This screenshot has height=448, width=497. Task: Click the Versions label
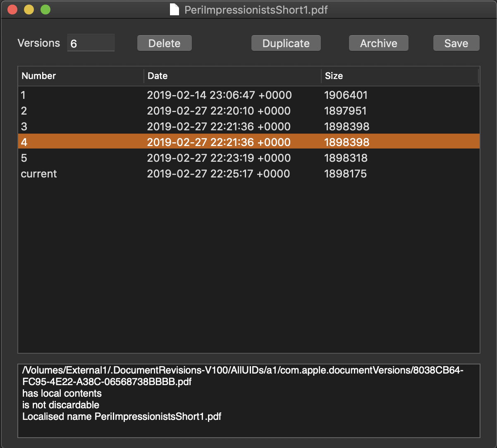click(39, 43)
